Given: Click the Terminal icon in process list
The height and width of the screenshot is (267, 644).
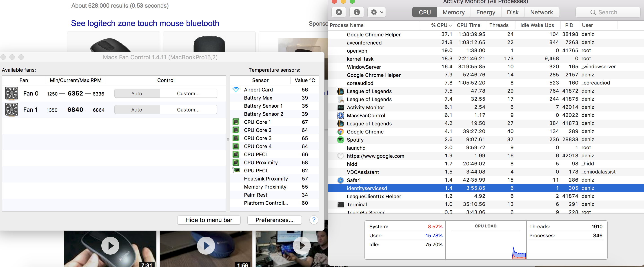Looking at the screenshot, I should [x=340, y=205].
